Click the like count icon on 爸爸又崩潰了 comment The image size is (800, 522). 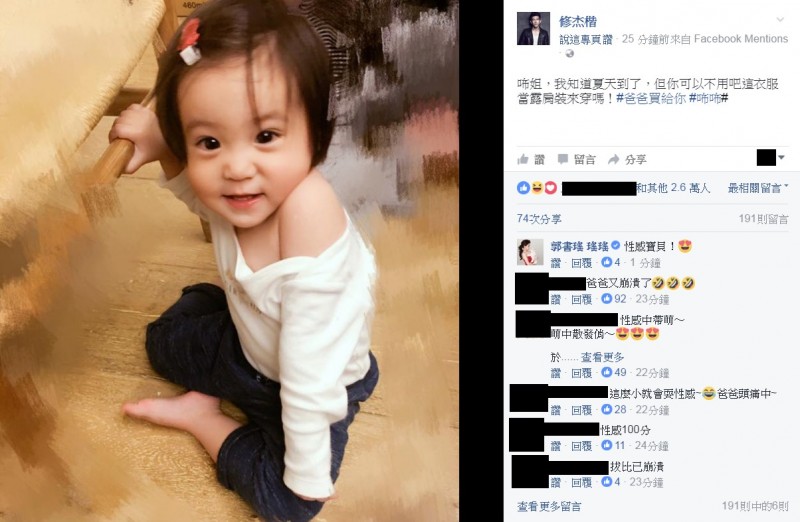(x=607, y=299)
